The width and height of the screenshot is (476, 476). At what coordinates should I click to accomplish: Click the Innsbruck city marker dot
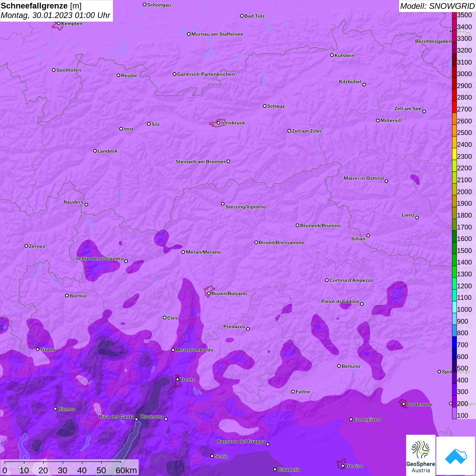[x=219, y=123]
